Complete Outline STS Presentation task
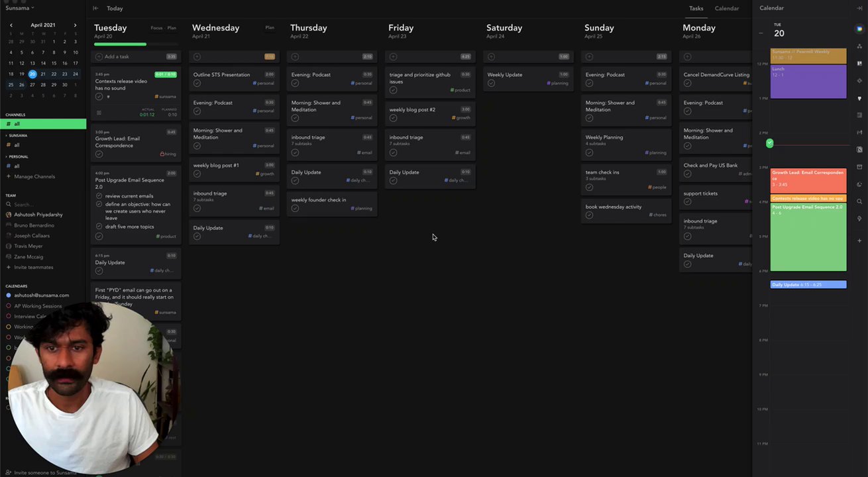 click(x=197, y=83)
